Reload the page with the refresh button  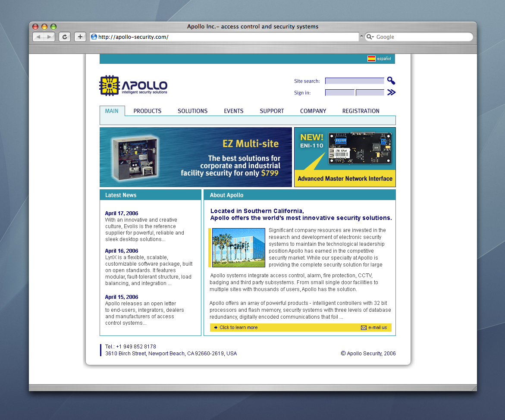point(65,37)
